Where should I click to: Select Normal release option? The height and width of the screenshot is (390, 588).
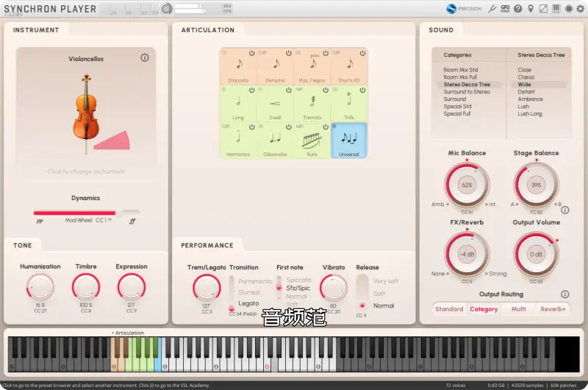384,305
